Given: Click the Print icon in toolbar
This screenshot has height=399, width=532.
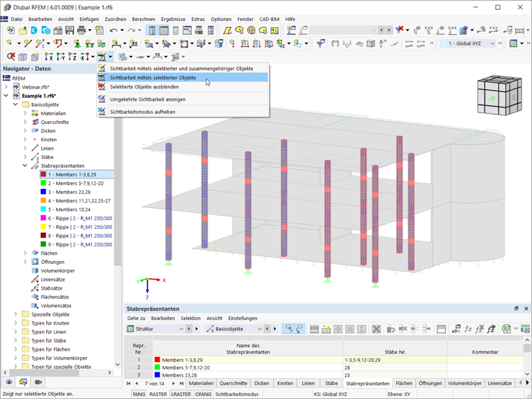Looking at the screenshot, I should 81,31.
